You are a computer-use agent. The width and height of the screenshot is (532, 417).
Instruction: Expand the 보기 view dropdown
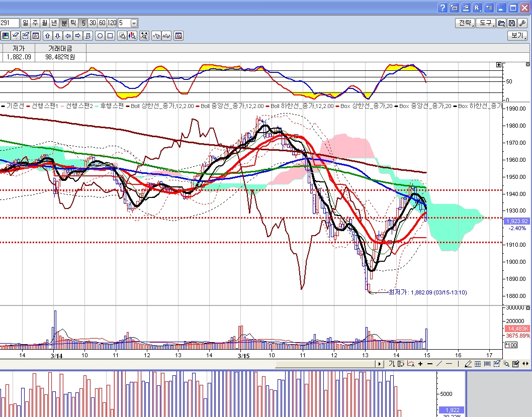517,36
